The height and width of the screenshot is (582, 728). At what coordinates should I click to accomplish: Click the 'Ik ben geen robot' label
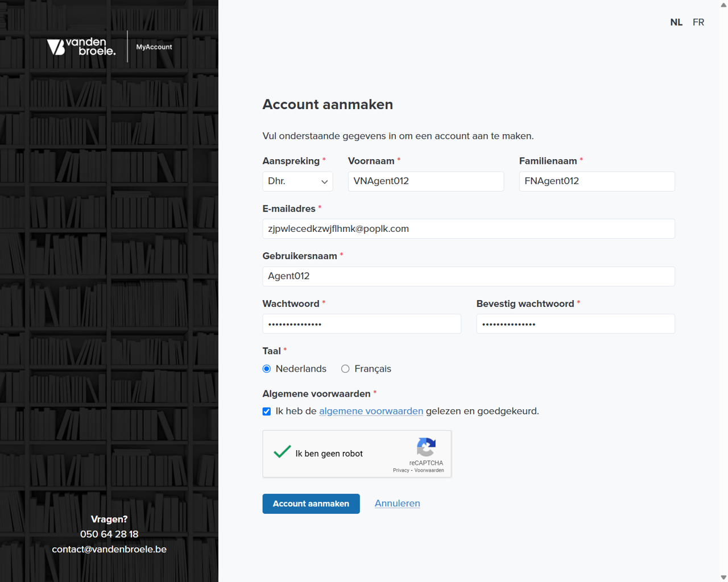point(329,454)
